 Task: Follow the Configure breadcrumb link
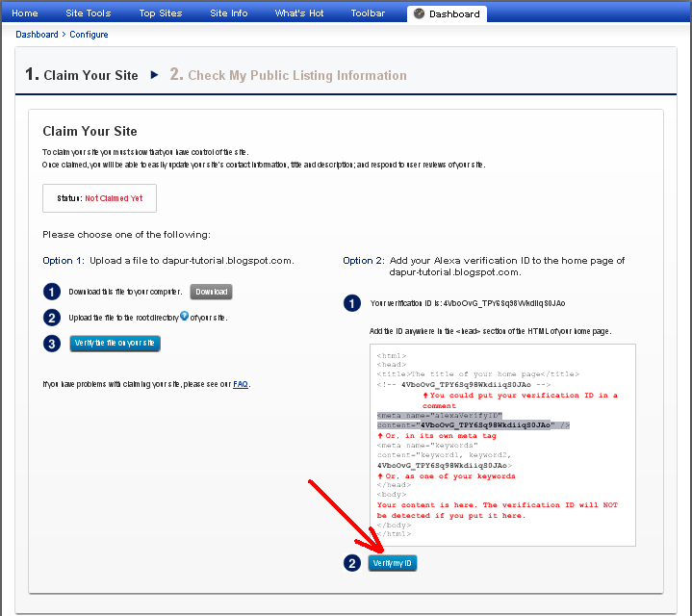click(x=89, y=35)
